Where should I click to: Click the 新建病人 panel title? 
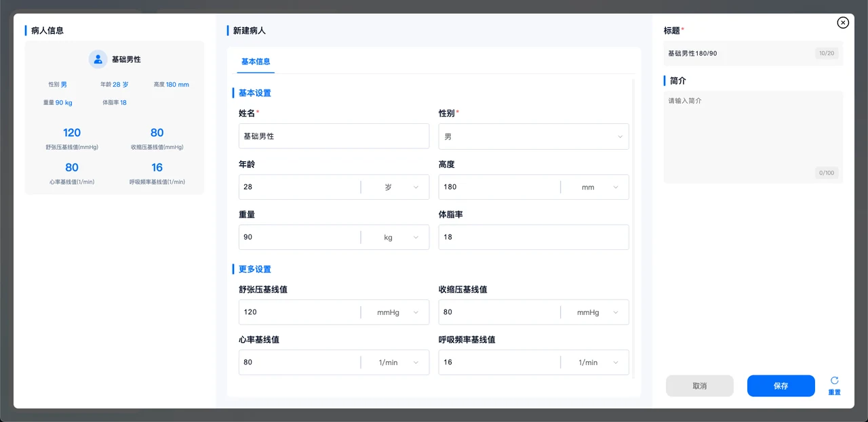point(250,30)
